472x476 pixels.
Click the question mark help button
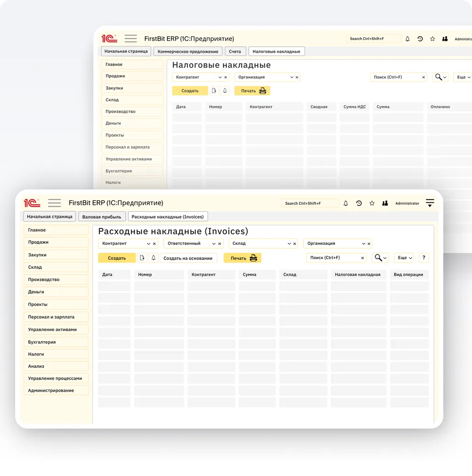point(424,258)
